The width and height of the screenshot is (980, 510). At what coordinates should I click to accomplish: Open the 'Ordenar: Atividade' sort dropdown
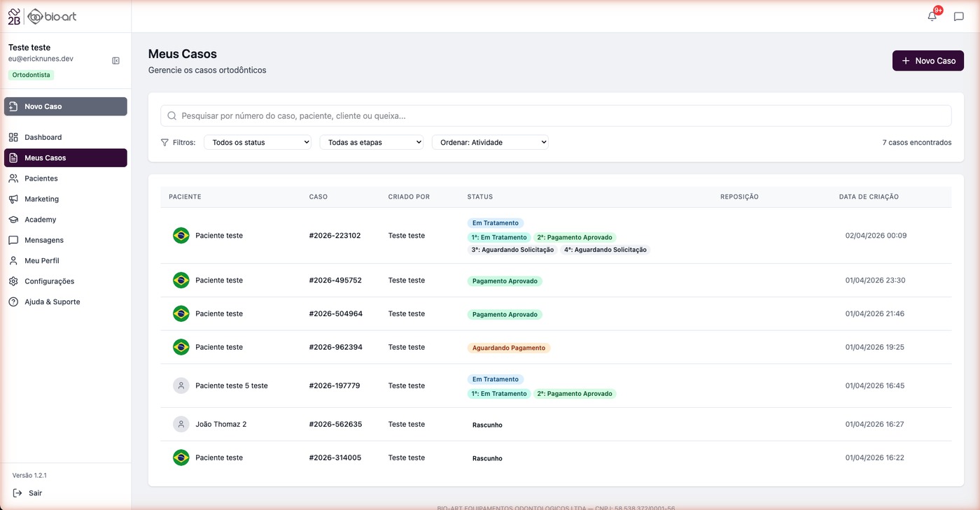pos(490,142)
